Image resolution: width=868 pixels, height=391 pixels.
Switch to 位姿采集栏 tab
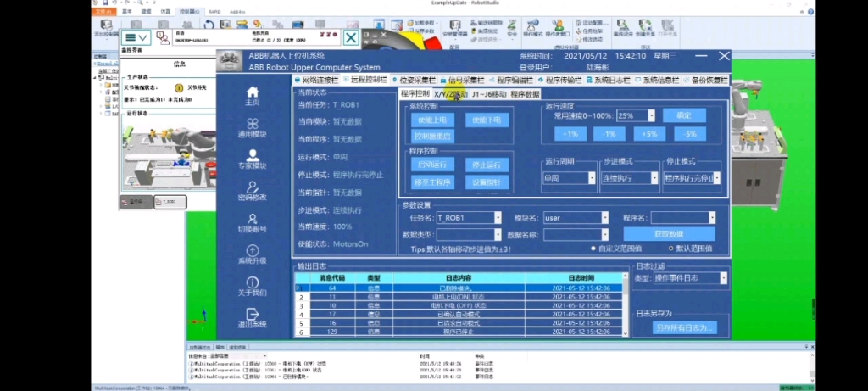(x=414, y=81)
